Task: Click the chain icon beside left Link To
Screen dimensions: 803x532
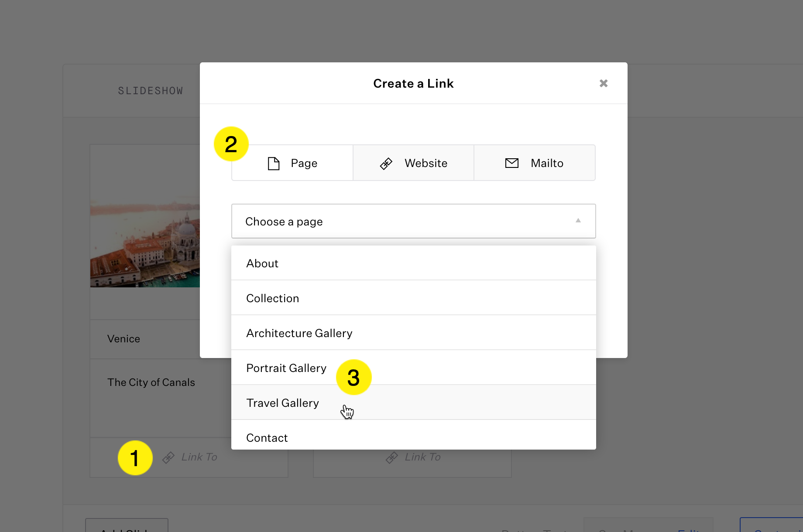Action: (168, 457)
